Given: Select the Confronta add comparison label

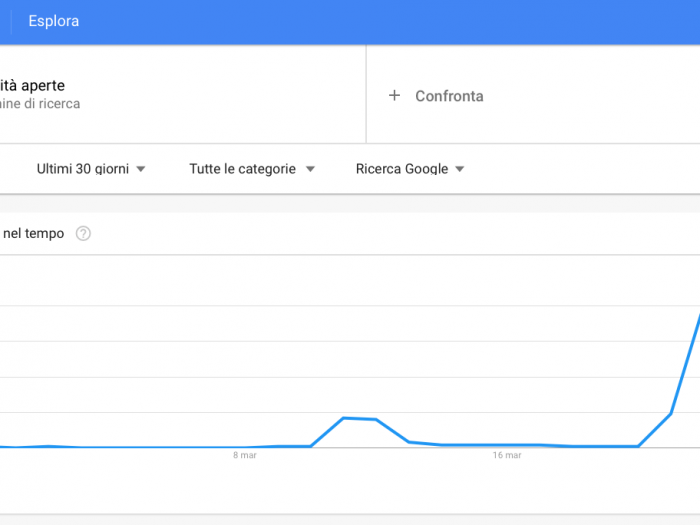Looking at the screenshot, I should pos(449,96).
